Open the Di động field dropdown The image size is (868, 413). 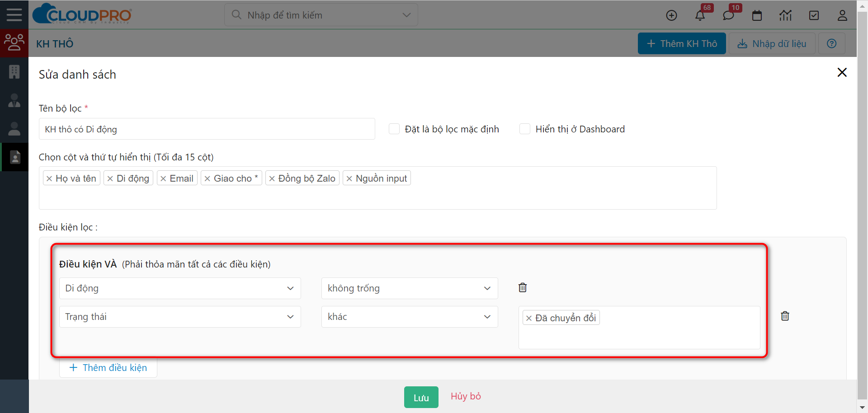[180, 288]
